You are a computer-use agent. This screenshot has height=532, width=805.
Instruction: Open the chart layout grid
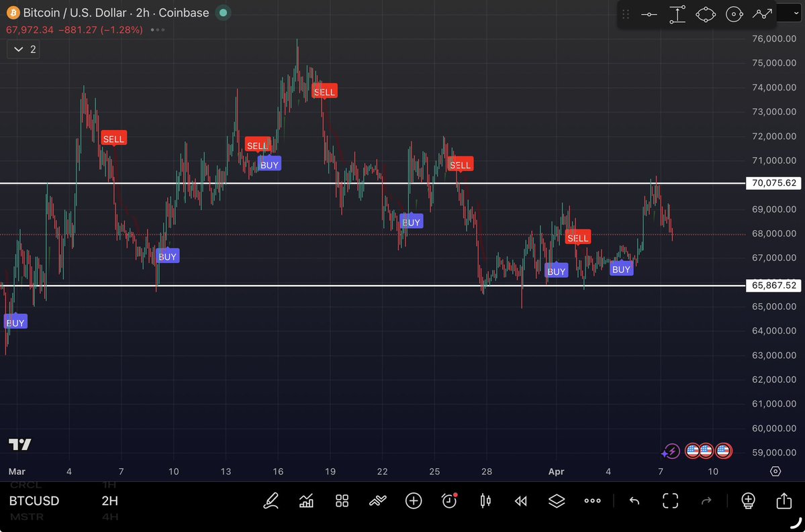point(342,500)
